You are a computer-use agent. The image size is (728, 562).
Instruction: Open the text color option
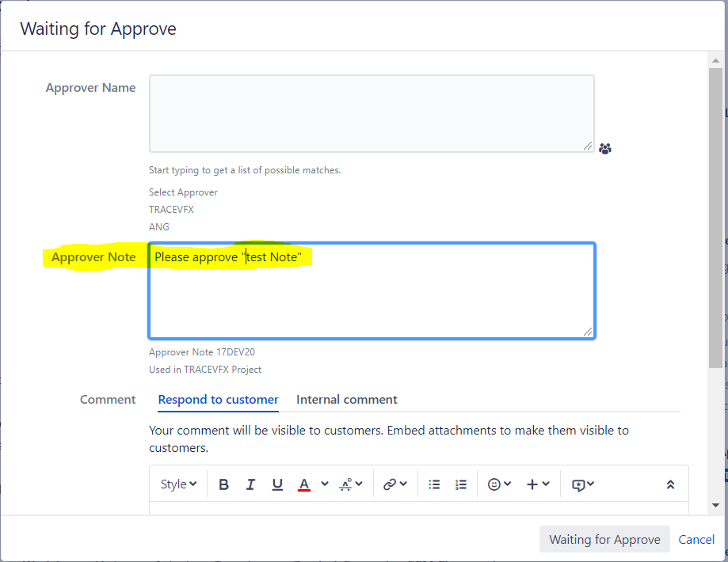(x=304, y=484)
